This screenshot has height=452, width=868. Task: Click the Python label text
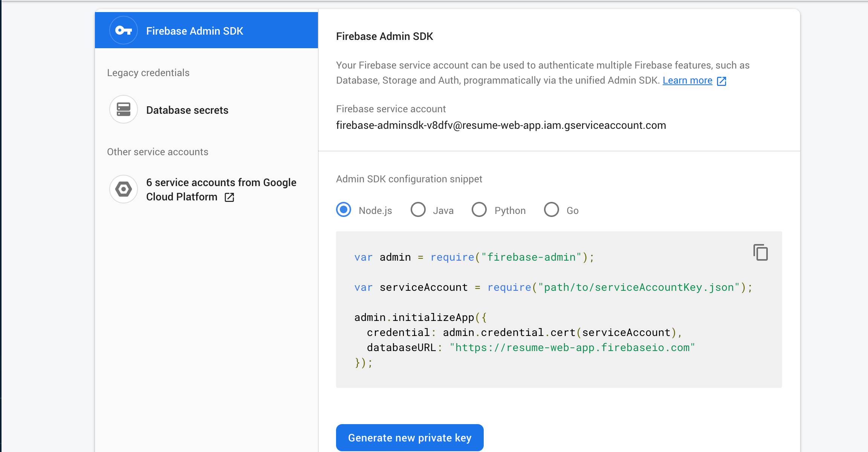pos(510,211)
